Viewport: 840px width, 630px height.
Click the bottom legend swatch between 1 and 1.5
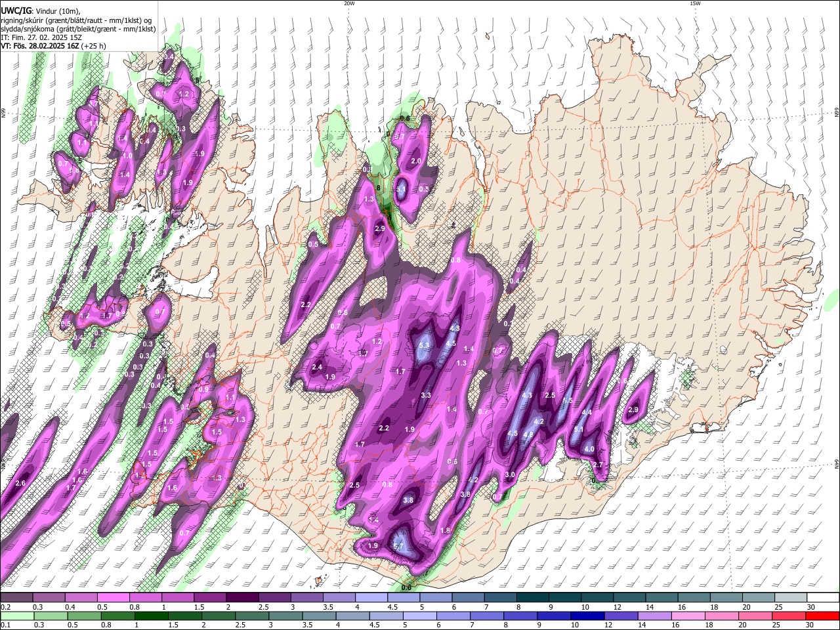(x=151, y=616)
